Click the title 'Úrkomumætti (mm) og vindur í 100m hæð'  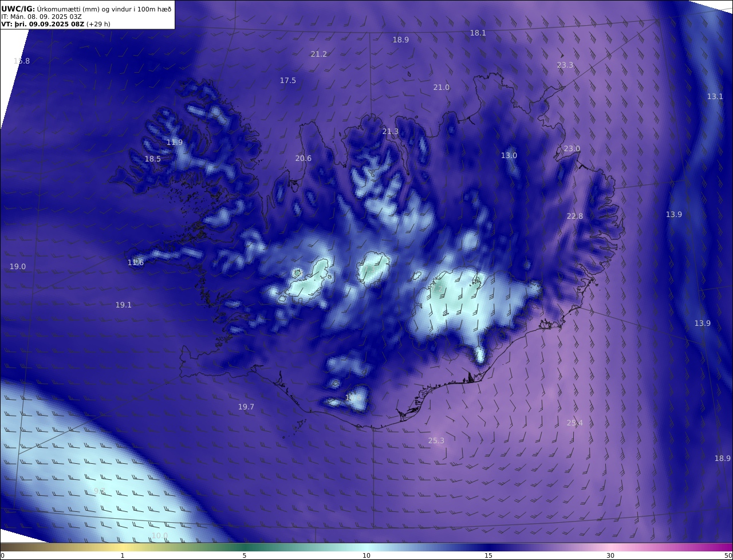pyautogui.click(x=104, y=9)
